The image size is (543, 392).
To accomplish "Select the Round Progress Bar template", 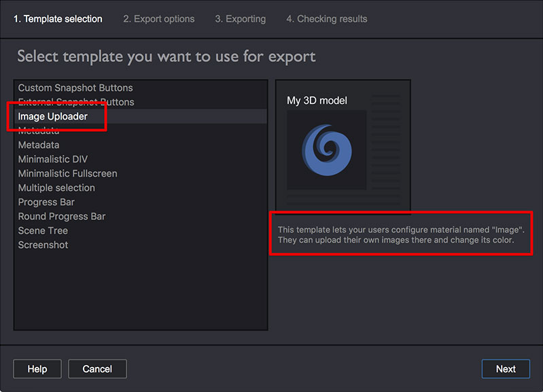I will click(141, 216).
